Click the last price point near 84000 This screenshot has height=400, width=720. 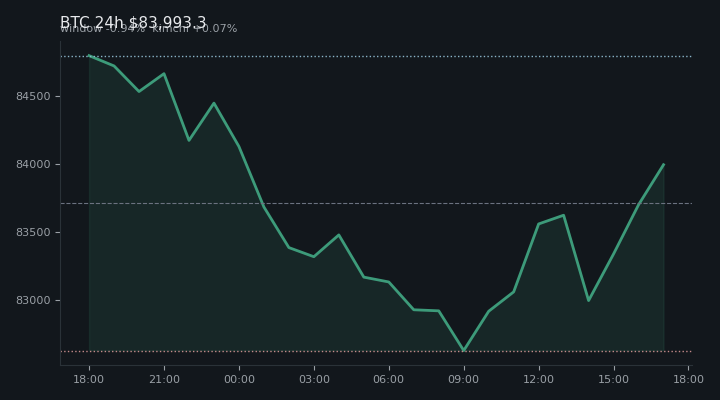pos(664,164)
